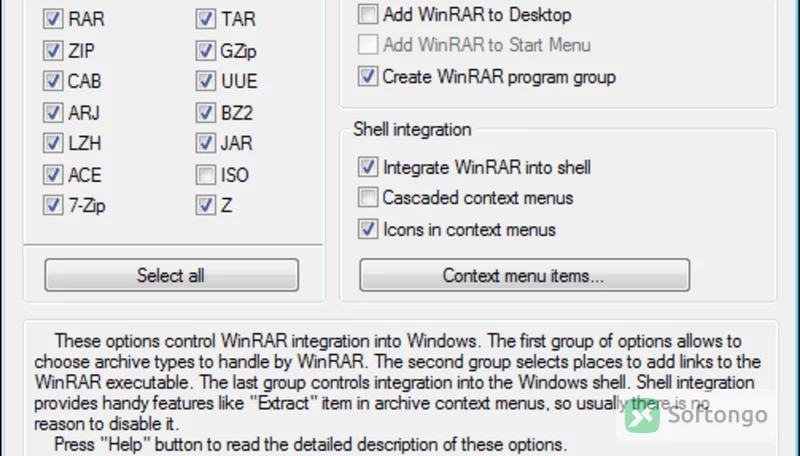
Task: Uncheck Create WinRAR program group
Action: pos(368,77)
